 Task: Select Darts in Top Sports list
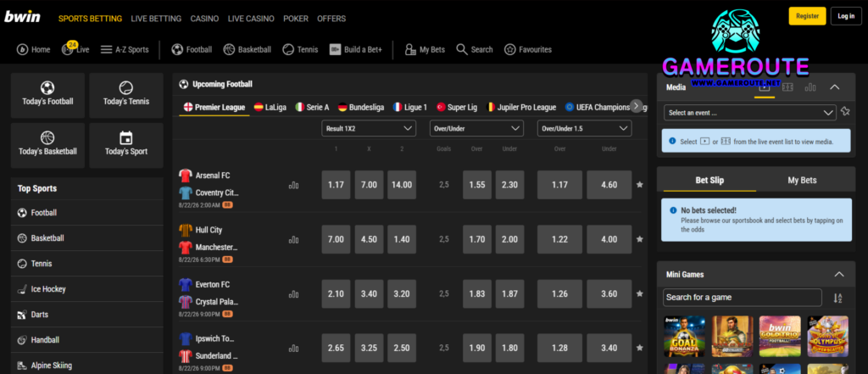[x=87, y=315]
